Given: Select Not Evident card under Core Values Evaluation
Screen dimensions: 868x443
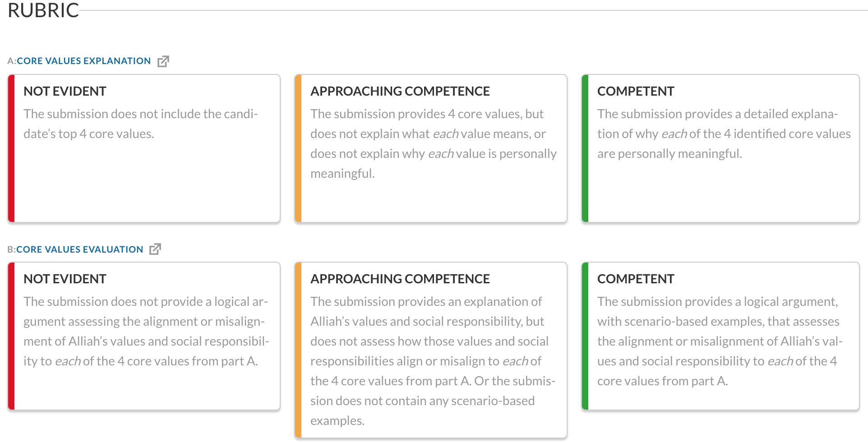Looking at the screenshot, I should point(144,336).
